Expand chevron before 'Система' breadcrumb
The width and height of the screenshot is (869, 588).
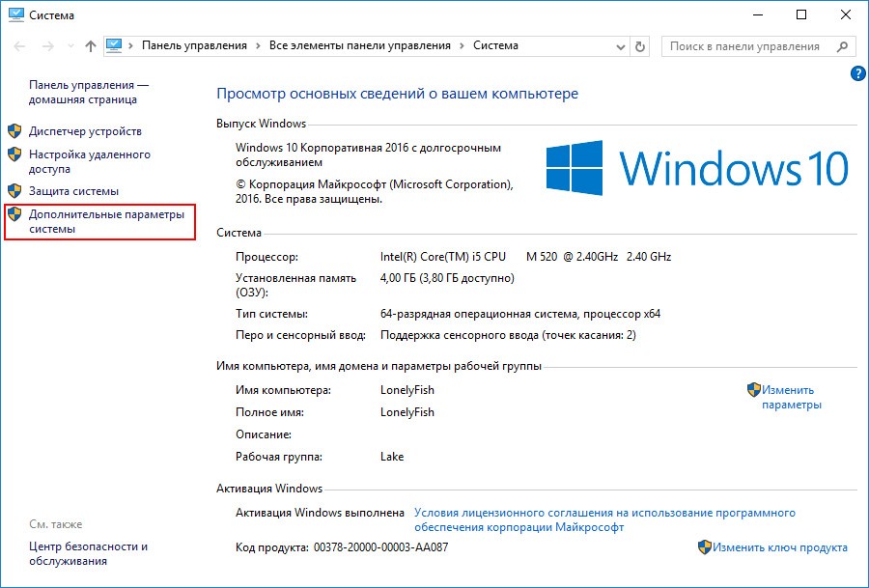tap(462, 46)
